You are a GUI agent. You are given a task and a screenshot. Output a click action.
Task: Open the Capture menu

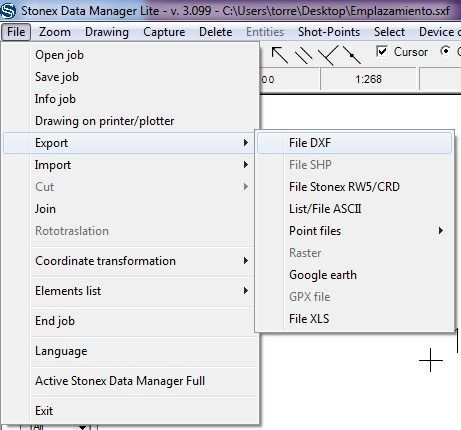coord(164,32)
